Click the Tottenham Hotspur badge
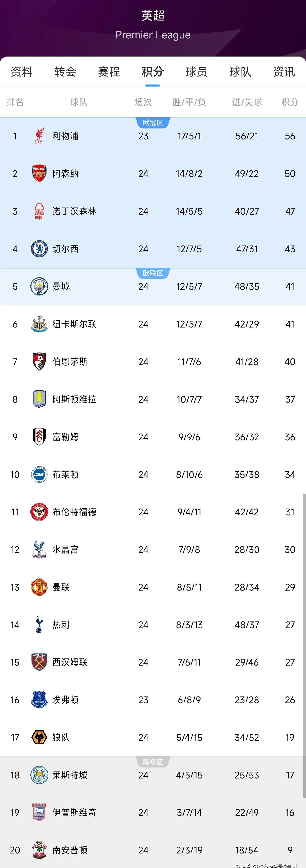Image resolution: width=306 pixels, height=868 pixels. pyautogui.click(x=39, y=624)
